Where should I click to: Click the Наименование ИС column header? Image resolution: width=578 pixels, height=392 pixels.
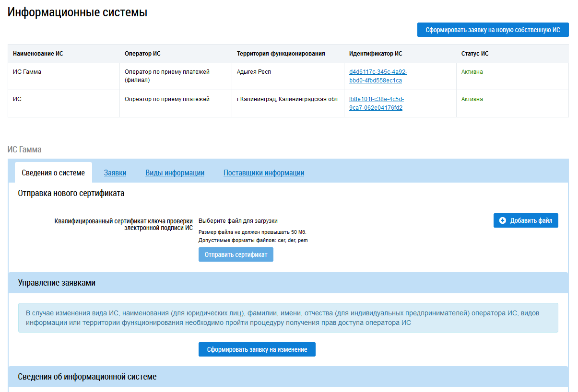pos(38,54)
